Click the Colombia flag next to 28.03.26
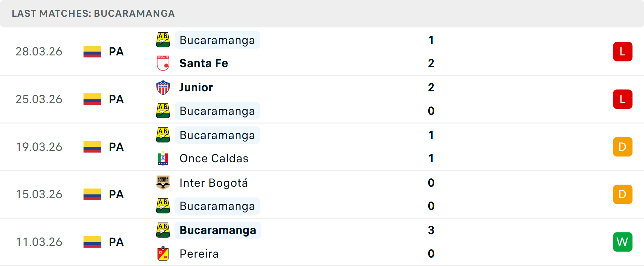The height and width of the screenshot is (266, 644). pyautogui.click(x=92, y=52)
